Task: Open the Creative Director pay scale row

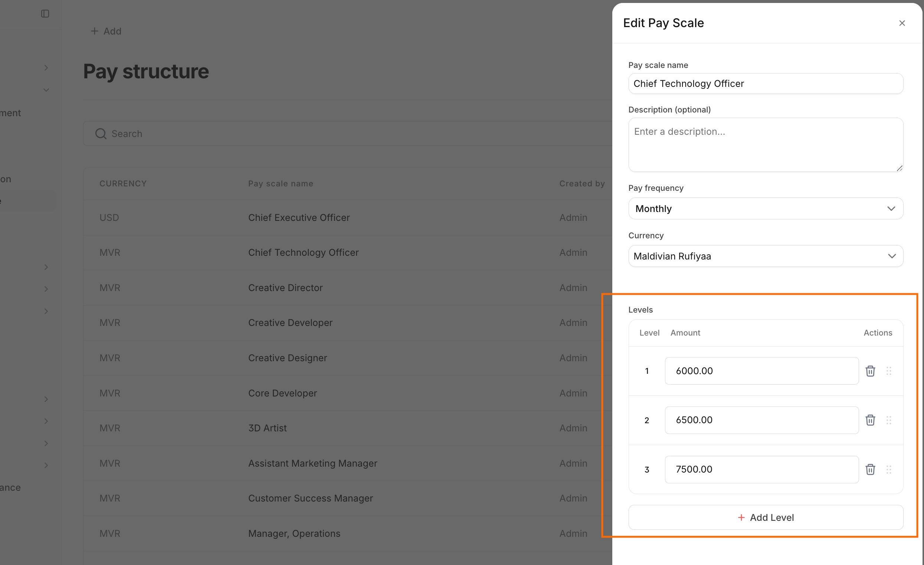Action: pyautogui.click(x=285, y=288)
